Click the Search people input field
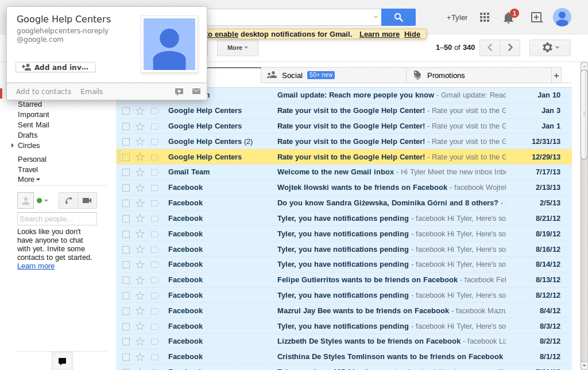The height and width of the screenshot is (370, 588). pos(57,219)
